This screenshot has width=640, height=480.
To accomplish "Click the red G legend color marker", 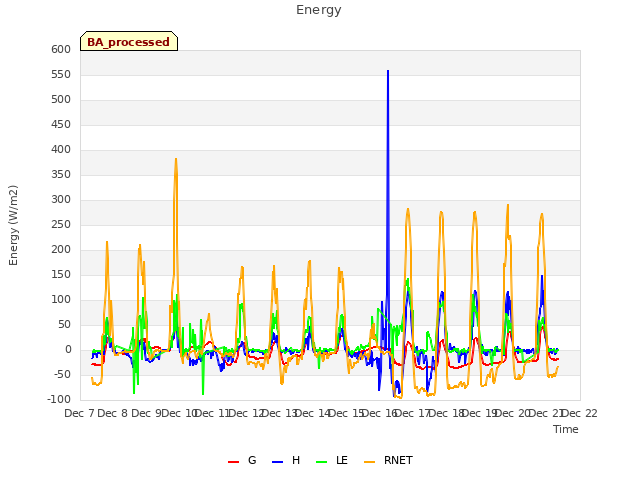I will tap(233, 462).
